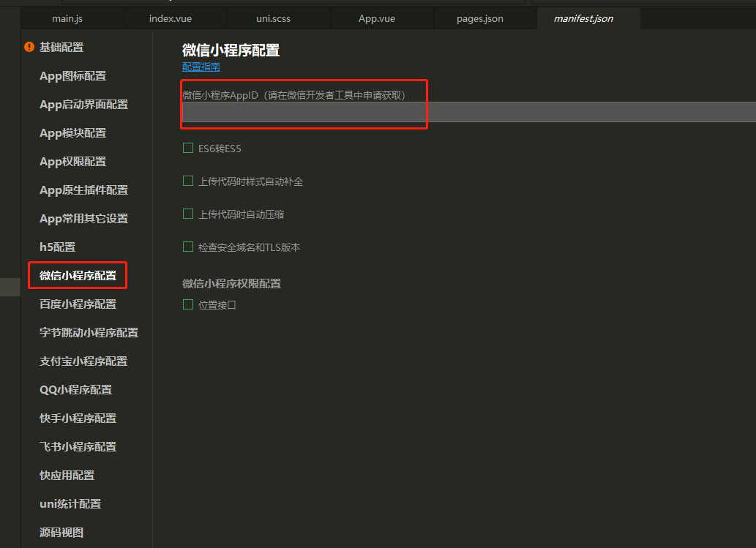This screenshot has width=756, height=548.
Task: Toggle 上传代码时自动压缩 option
Action: pos(188,214)
